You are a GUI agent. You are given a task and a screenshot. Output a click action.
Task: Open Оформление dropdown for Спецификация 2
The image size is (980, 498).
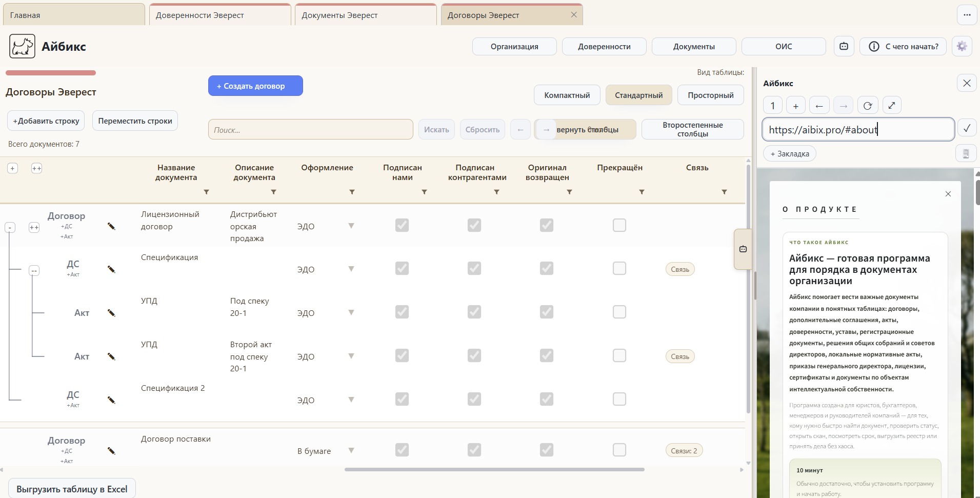[351, 400]
